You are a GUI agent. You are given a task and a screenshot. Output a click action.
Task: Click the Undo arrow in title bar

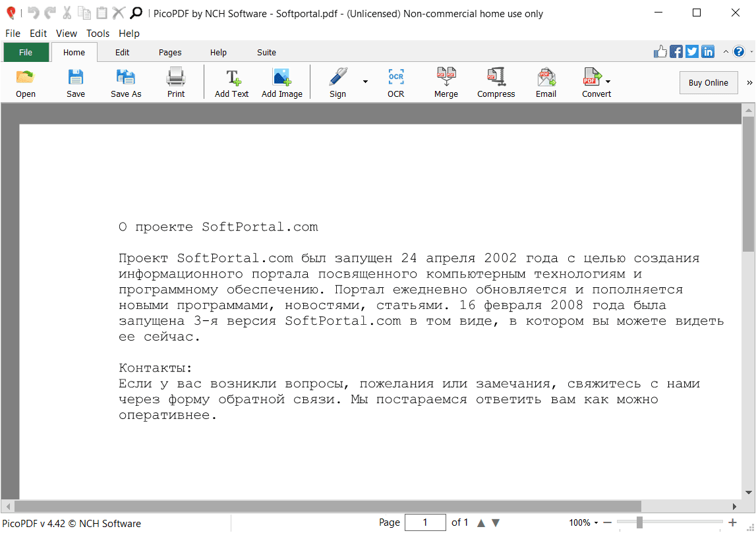[33, 13]
